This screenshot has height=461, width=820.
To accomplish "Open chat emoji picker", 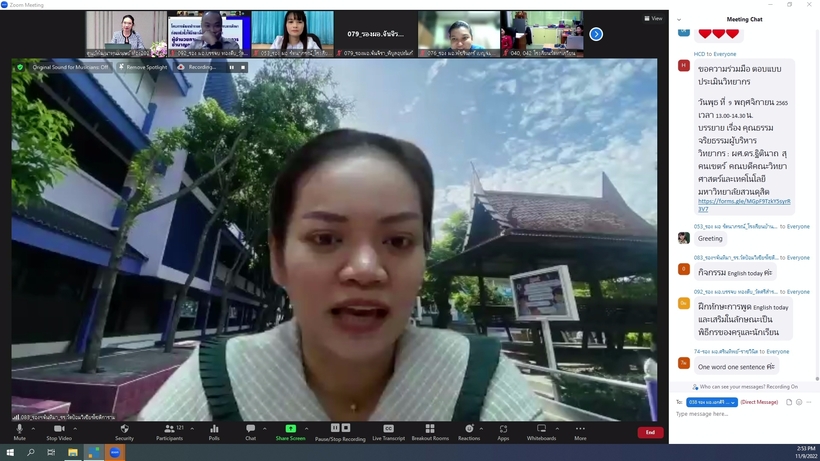I will click(799, 402).
